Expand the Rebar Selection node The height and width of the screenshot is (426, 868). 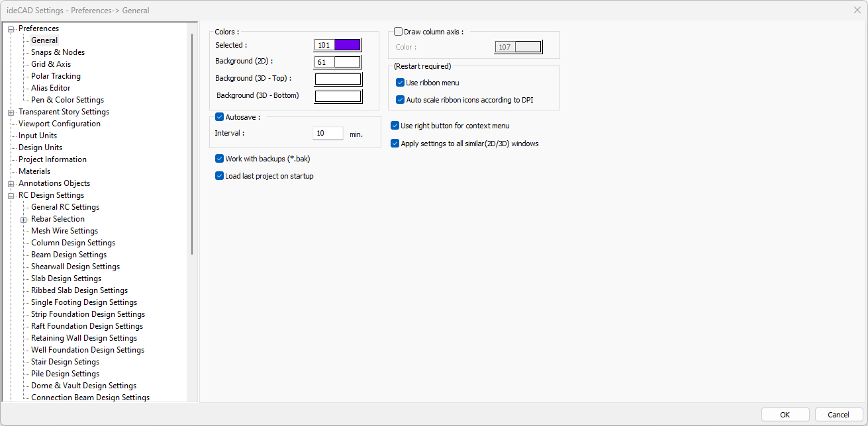[24, 219]
